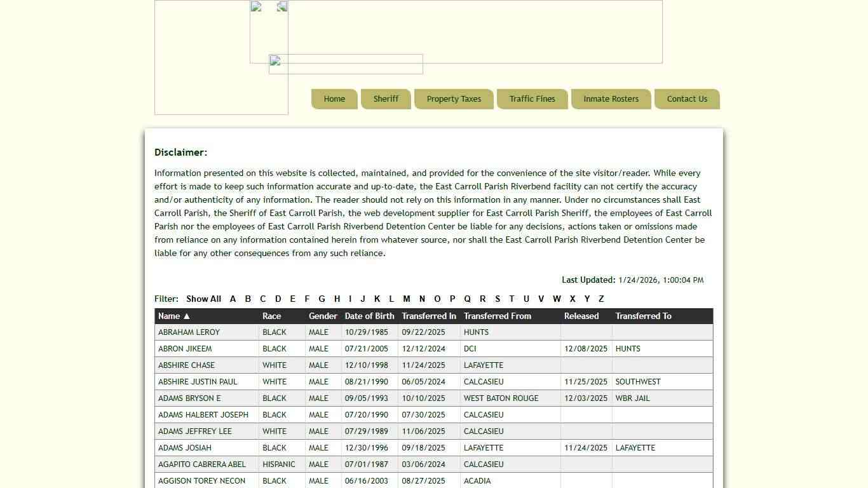Click the Contact Us nav button
The image size is (868, 488).
(x=686, y=99)
